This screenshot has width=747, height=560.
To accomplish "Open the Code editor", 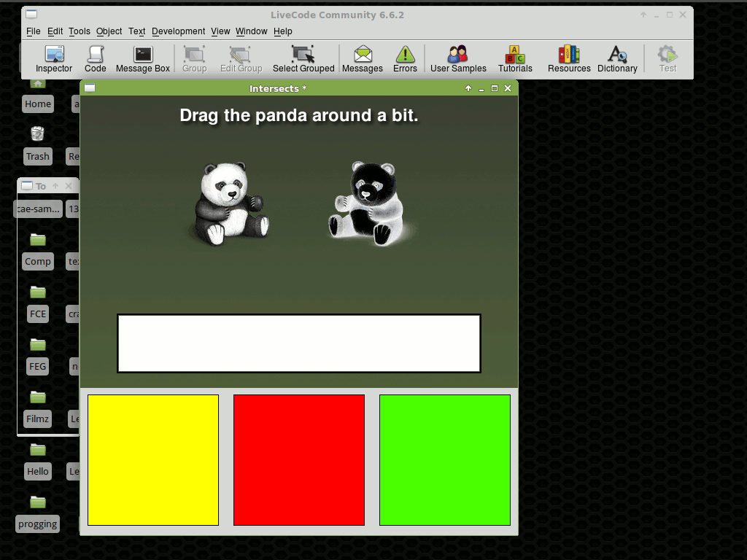I will coord(95,58).
